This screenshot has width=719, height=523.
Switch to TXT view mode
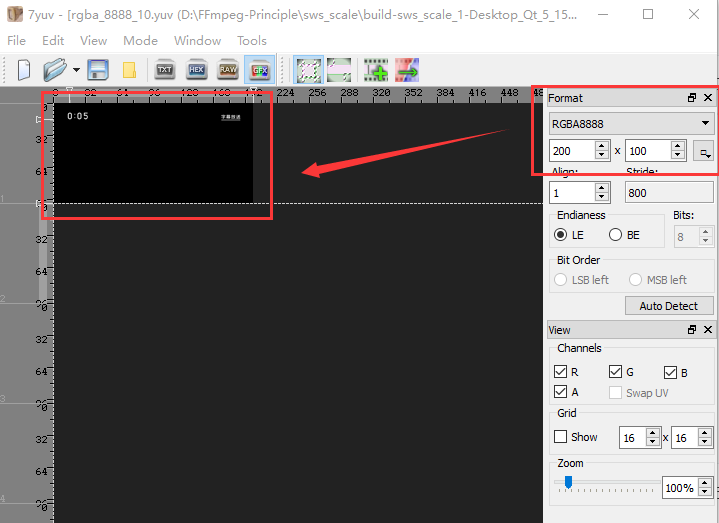coord(164,70)
